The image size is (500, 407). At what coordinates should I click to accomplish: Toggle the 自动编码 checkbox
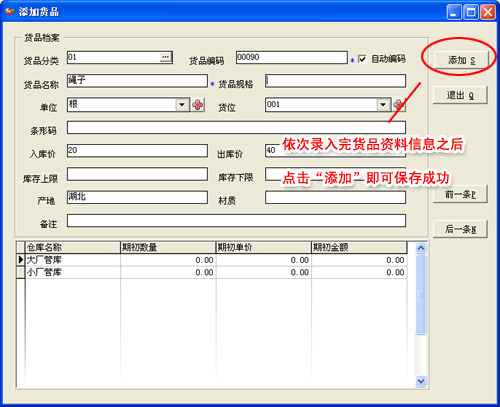pyautogui.click(x=362, y=59)
